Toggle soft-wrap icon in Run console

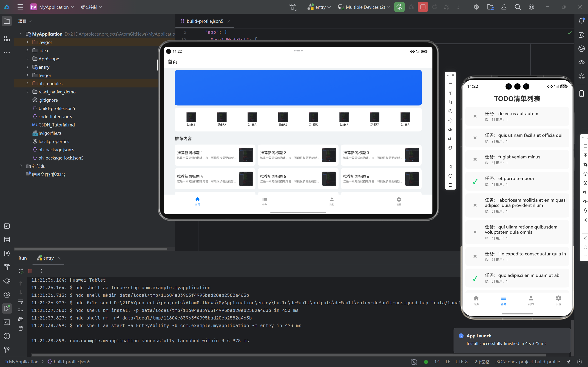(x=21, y=301)
